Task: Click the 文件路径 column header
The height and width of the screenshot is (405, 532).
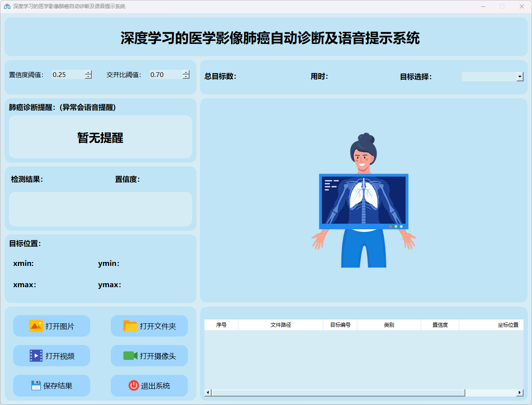Action: [280, 325]
